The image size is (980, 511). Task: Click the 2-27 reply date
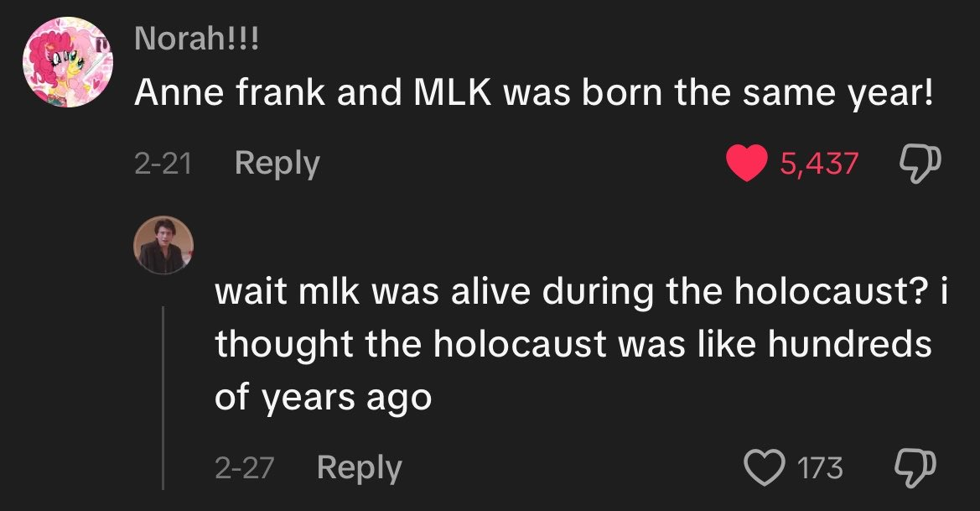[245, 467]
